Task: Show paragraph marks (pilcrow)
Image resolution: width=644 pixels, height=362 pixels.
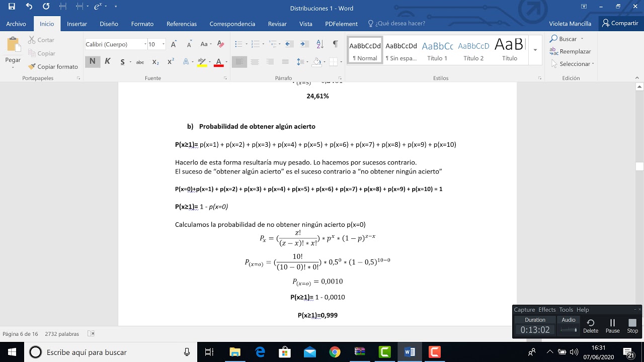Action: [335, 44]
